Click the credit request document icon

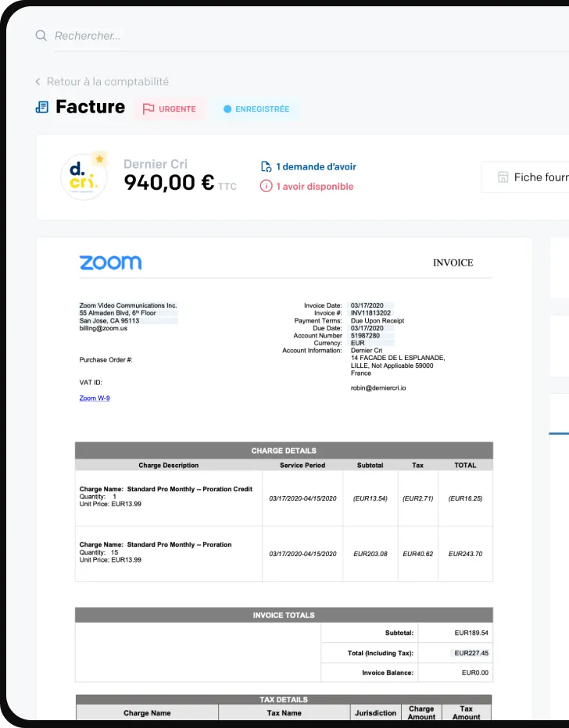coord(266,166)
